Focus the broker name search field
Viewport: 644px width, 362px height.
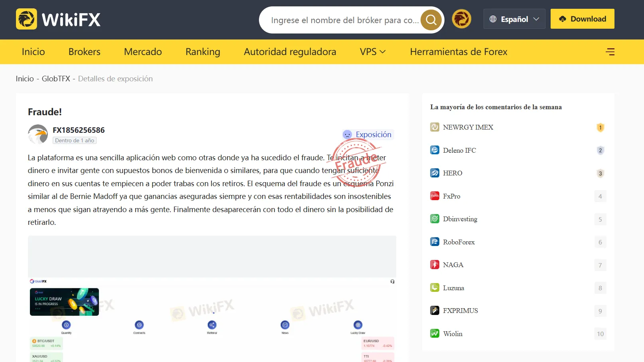[345, 20]
